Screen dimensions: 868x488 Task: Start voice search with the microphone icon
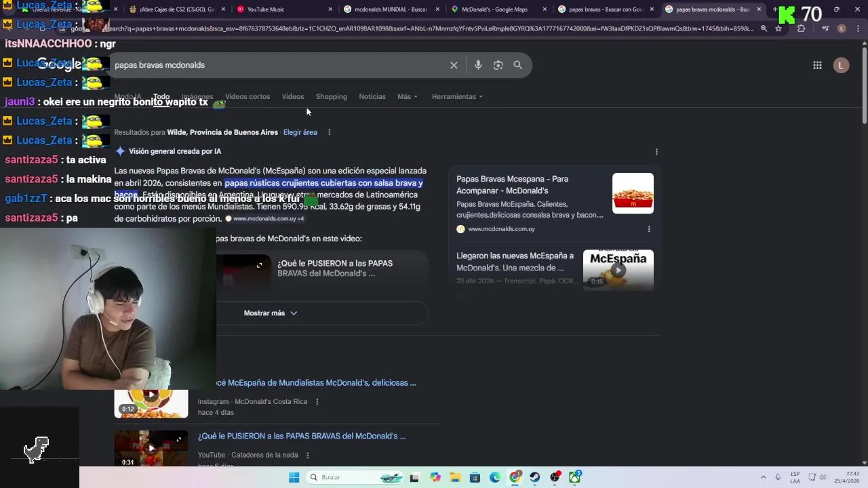point(478,65)
